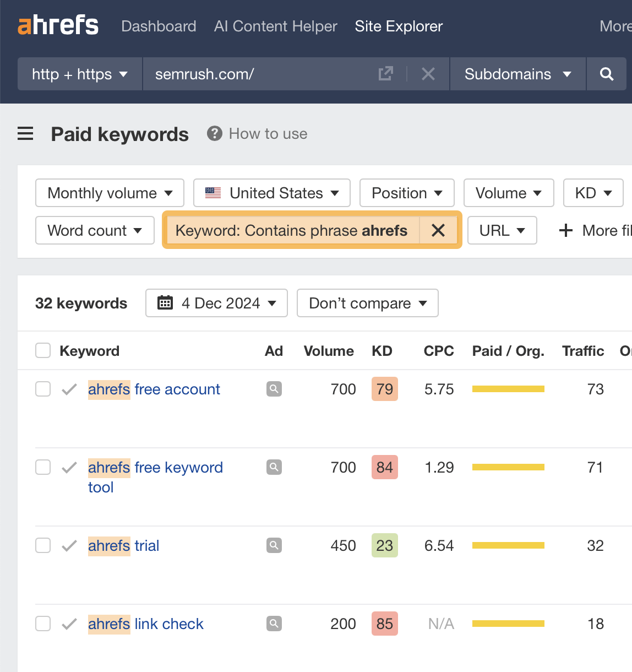Check the ahrefs free account row checkbox

tap(42, 389)
